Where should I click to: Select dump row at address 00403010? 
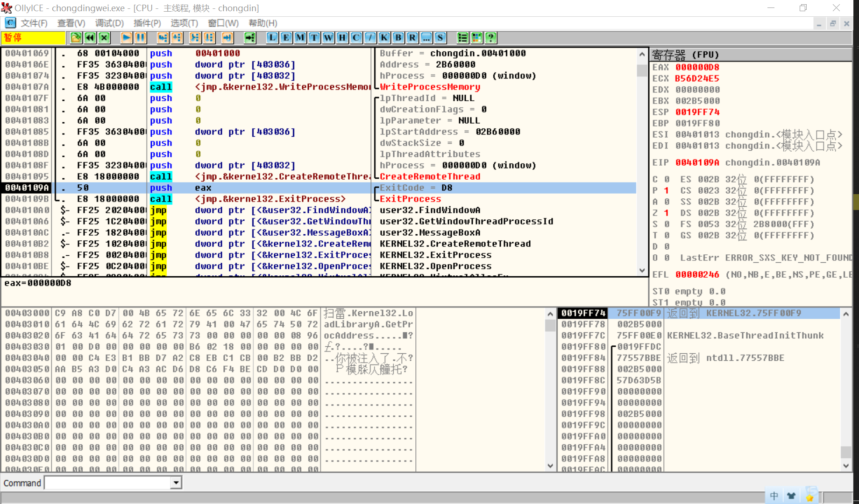tap(208, 324)
